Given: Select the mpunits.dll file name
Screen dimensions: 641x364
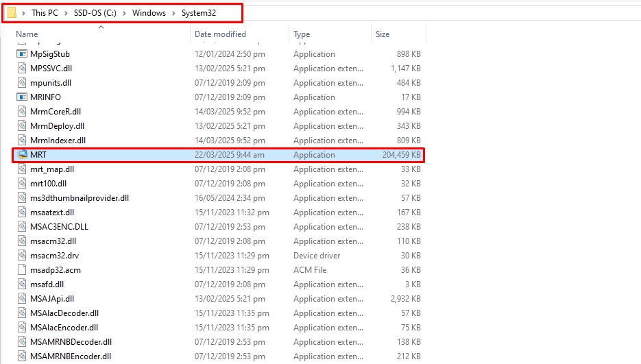Looking at the screenshot, I should pyautogui.click(x=51, y=83).
